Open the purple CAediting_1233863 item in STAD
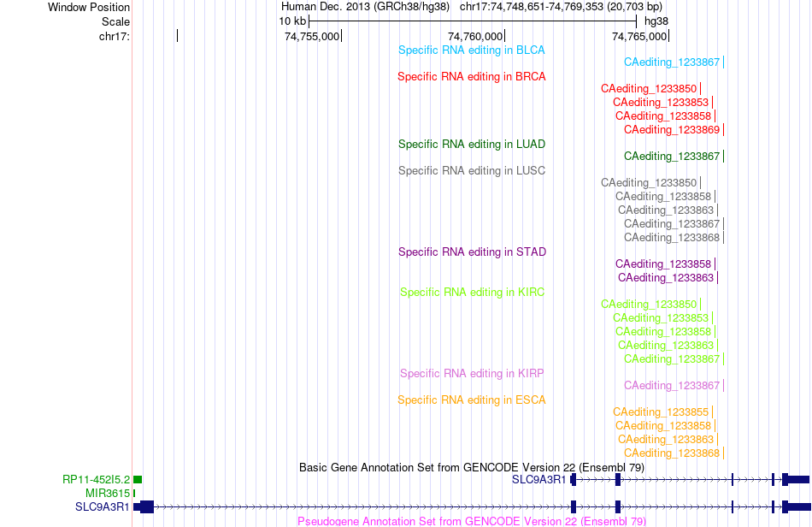The height and width of the screenshot is (527, 812). [666, 278]
